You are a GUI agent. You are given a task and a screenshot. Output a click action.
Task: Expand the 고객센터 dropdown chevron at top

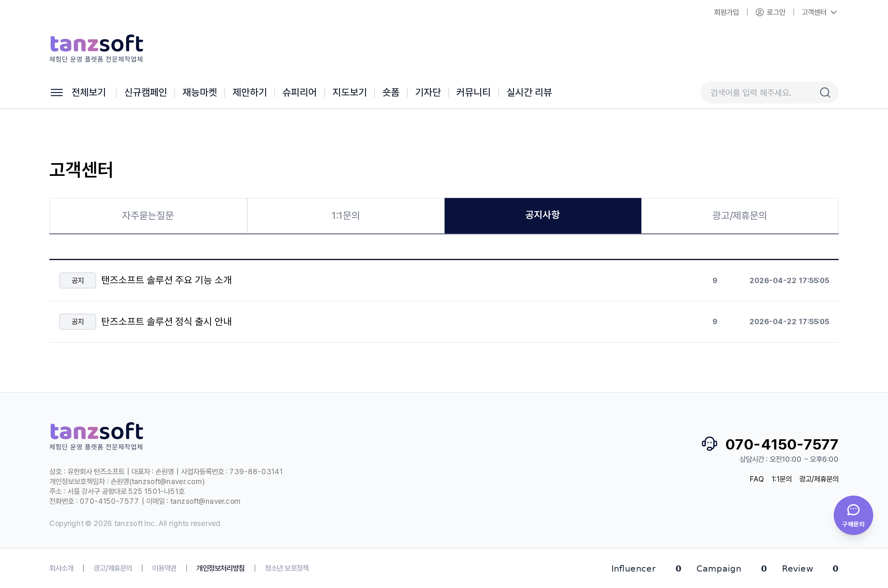point(834,12)
